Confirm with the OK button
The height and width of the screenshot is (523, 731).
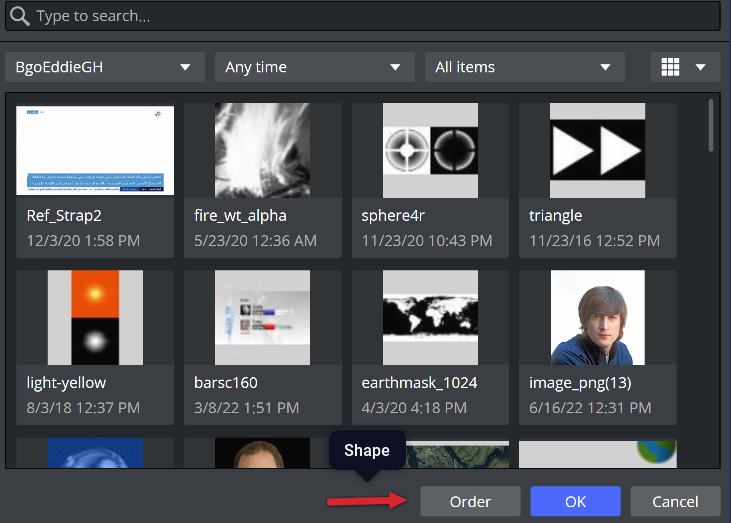pos(575,501)
